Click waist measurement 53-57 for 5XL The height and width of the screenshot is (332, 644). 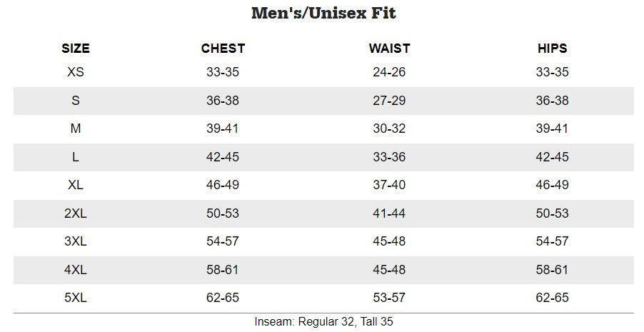(x=389, y=298)
